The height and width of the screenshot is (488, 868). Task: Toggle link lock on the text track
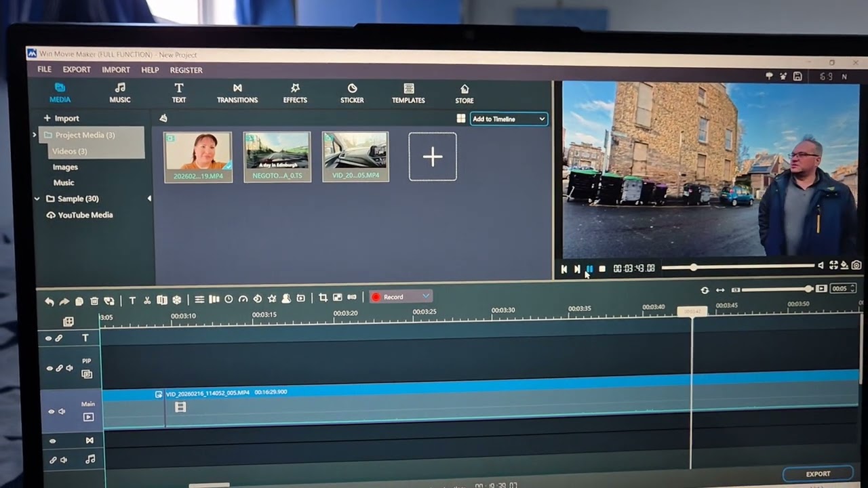(x=58, y=338)
